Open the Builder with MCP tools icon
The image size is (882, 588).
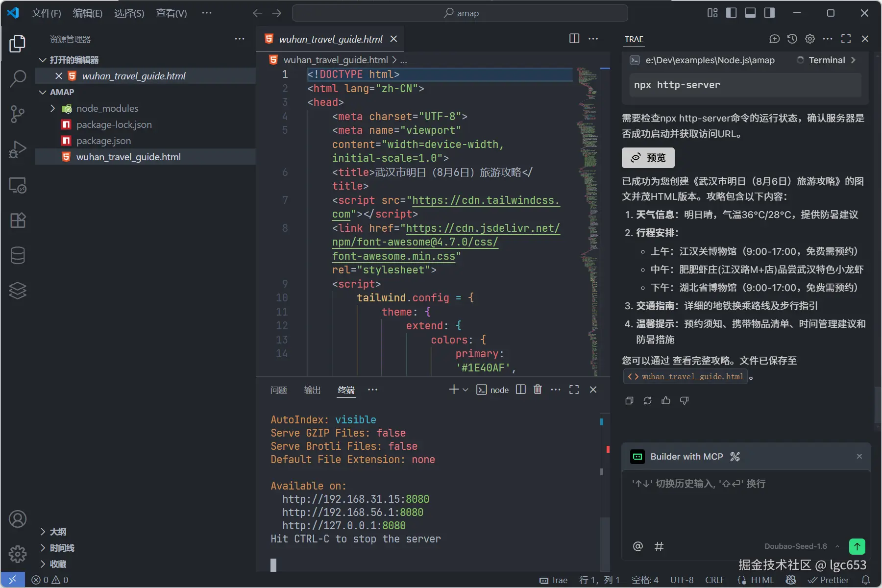[x=735, y=457]
